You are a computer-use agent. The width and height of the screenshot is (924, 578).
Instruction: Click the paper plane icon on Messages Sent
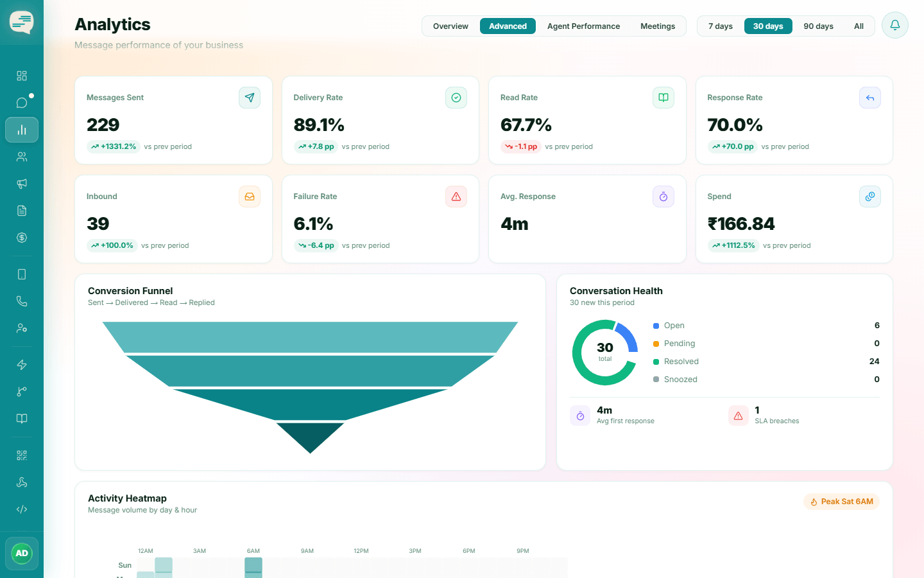250,98
